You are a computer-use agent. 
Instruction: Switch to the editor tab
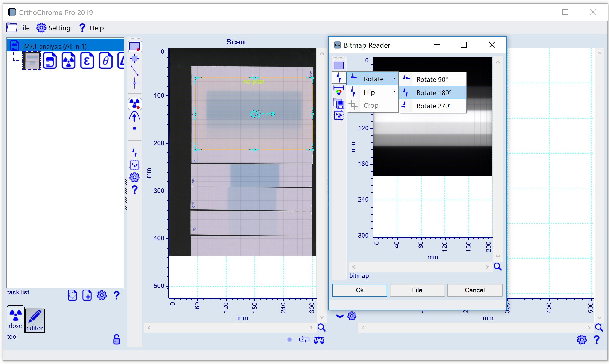[35, 320]
